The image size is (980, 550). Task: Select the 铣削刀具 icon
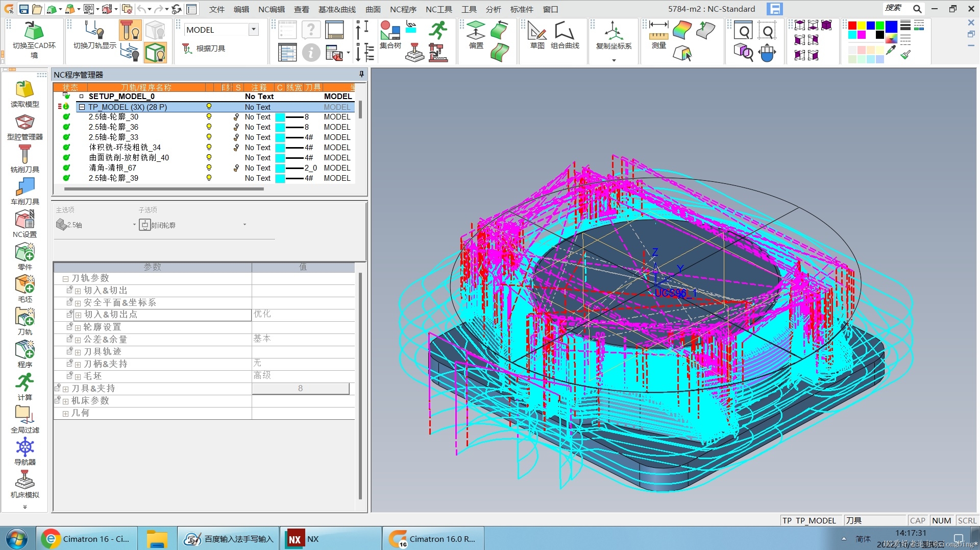tap(24, 155)
